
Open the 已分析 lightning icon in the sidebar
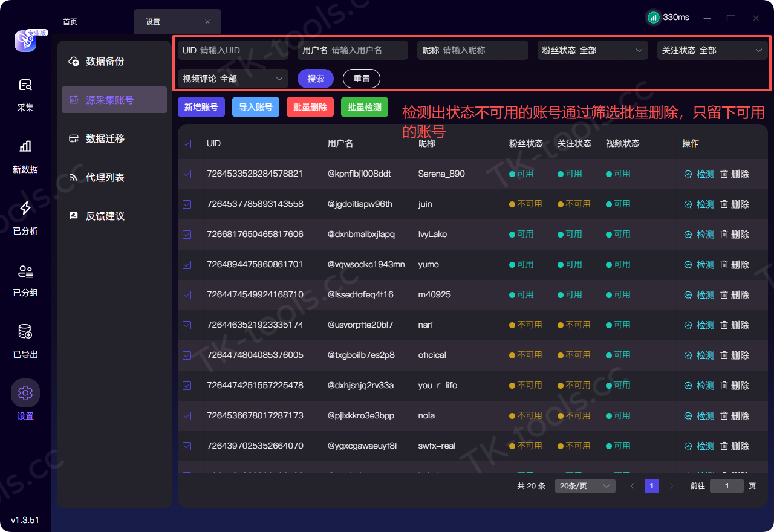(25, 208)
